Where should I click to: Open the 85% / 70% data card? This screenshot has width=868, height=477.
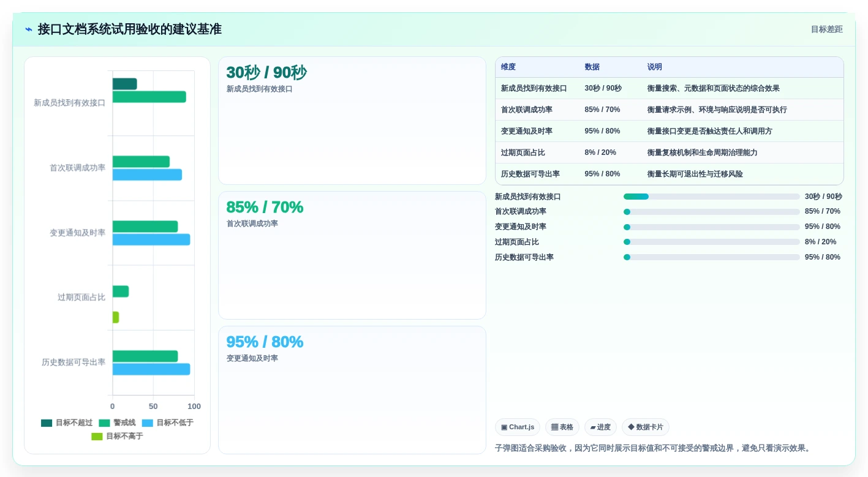point(352,255)
